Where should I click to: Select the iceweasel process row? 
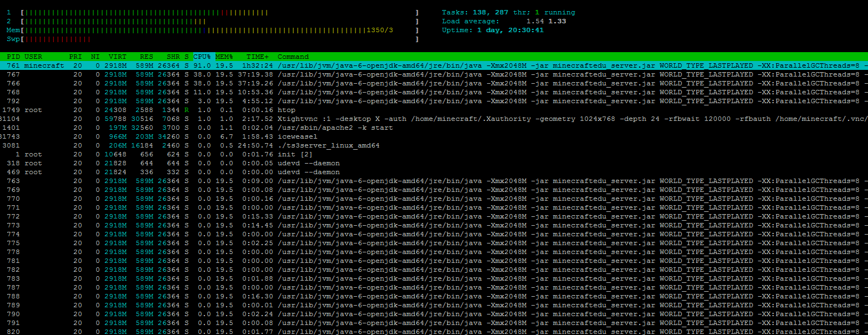(434, 136)
